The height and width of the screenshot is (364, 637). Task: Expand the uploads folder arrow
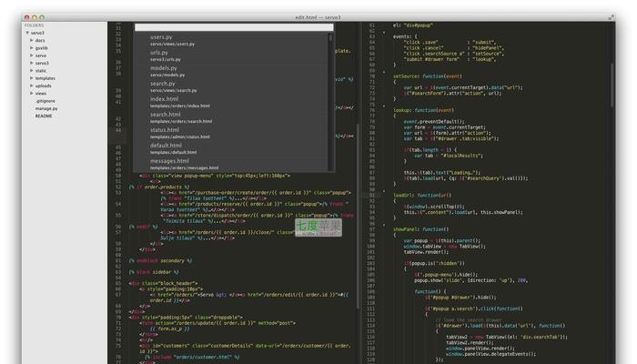(x=32, y=86)
